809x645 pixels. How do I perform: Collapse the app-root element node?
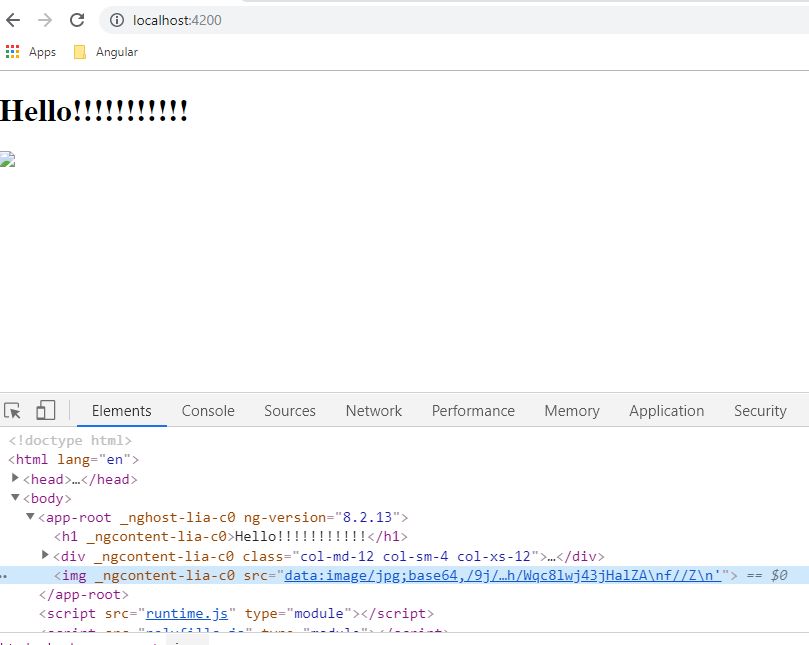click(x=30, y=517)
